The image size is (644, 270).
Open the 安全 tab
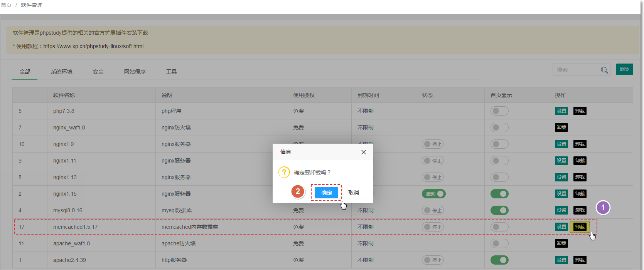98,72
